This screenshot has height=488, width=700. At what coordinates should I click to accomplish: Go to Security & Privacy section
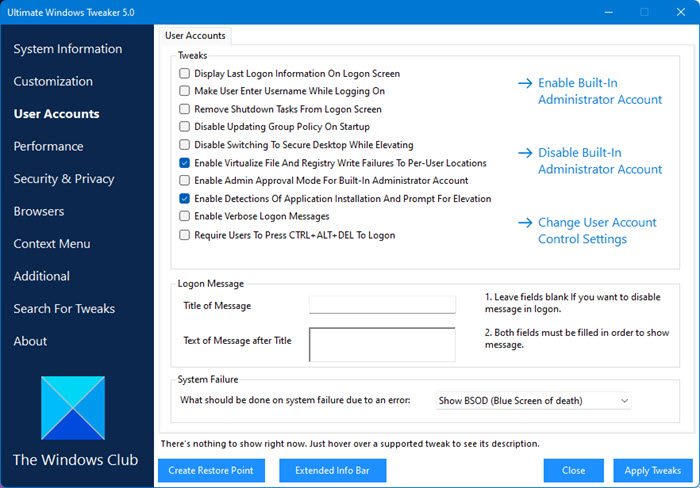pyautogui.click(x=64, y=179)
